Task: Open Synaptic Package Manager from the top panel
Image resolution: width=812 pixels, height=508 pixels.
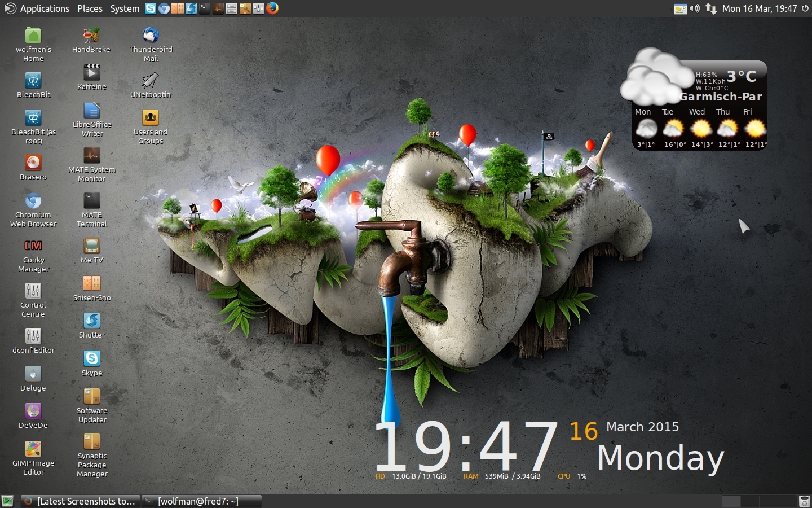Action: [245, 8]
